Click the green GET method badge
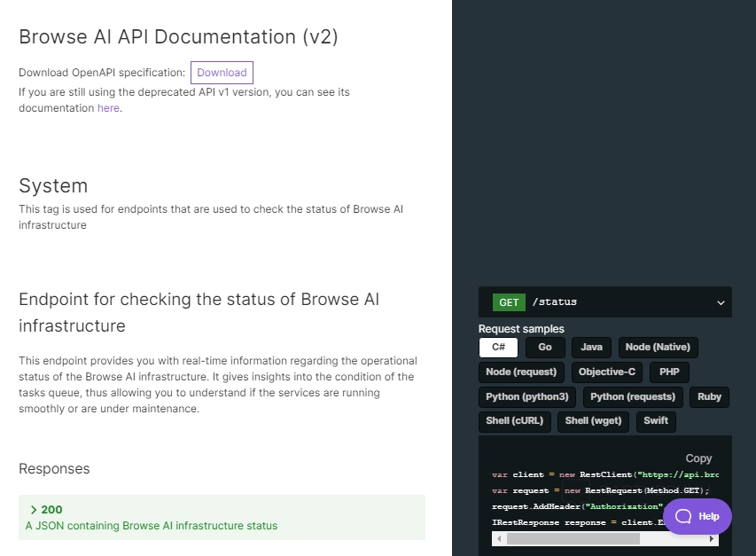The height and width of the screenshot is (556, 756). [x=509, y=302]
